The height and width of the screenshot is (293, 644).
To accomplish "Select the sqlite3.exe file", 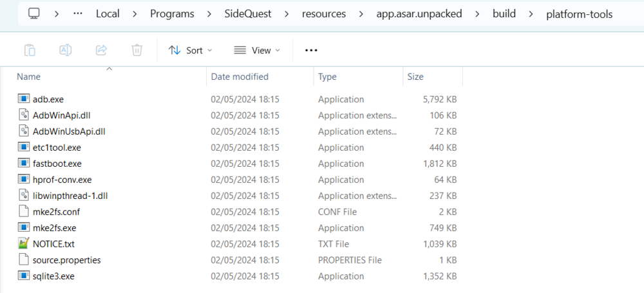I will pos(53,276).
